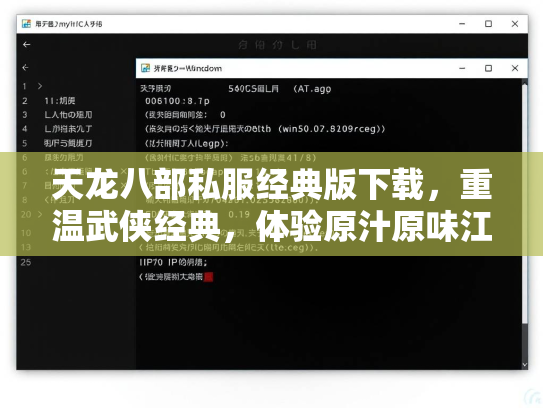The image size is (543, 408).
Task: Minimize the inner terminal window
Action: 462,68
